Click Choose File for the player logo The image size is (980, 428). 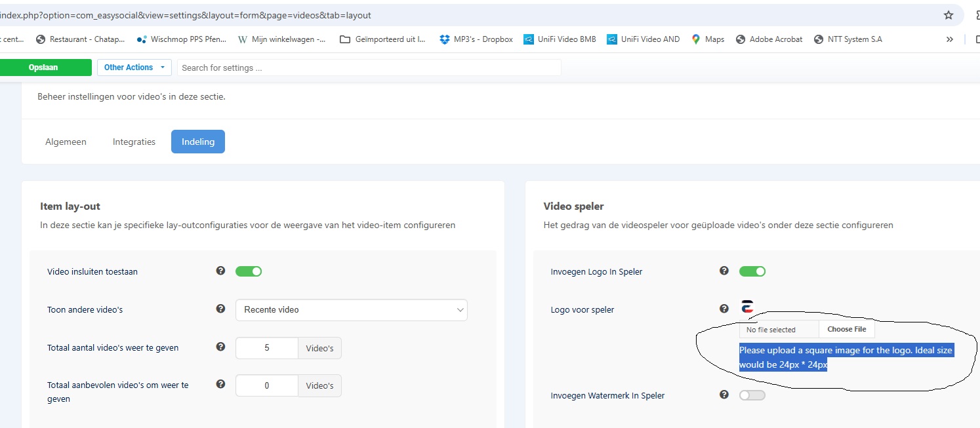(846, 329)
